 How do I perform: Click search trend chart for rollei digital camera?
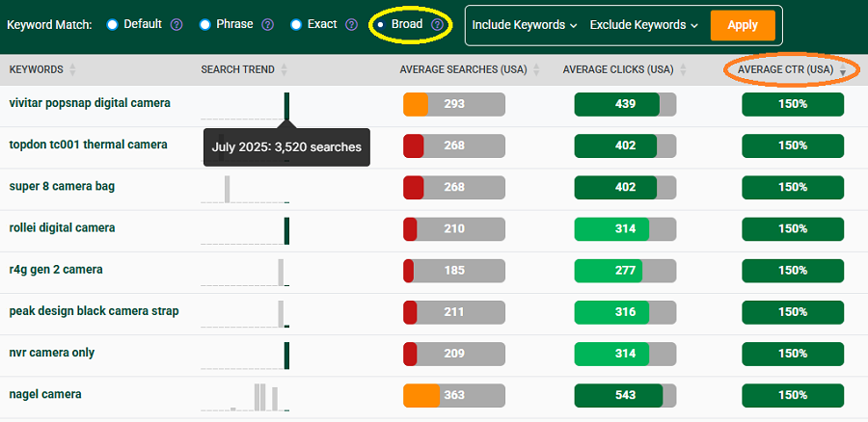point(245,230)
